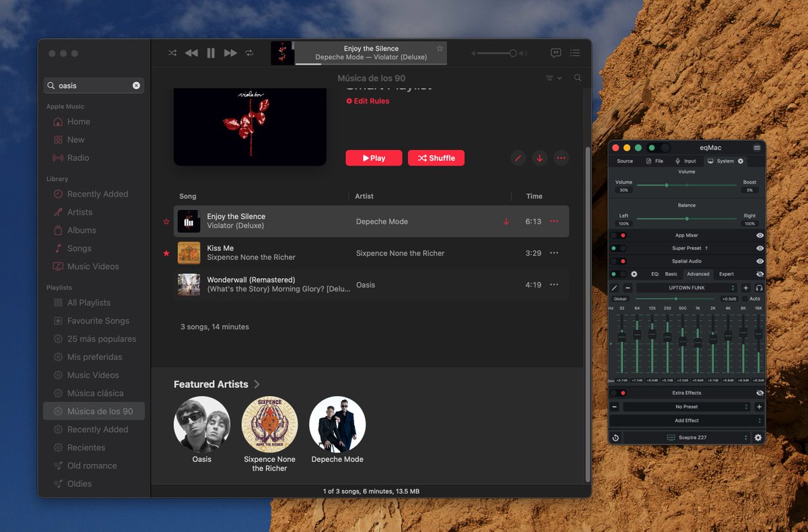Image resolution: width=808 pixels, height=532 pixels.
Task: Toggle the favorite star on Kiss Me
Action: (166, 253)
